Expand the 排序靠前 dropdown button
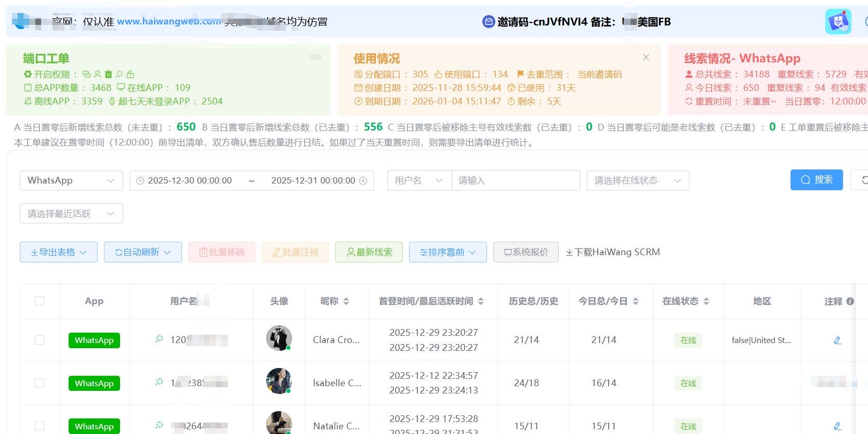The image size is (868, 434). [448, 252]
